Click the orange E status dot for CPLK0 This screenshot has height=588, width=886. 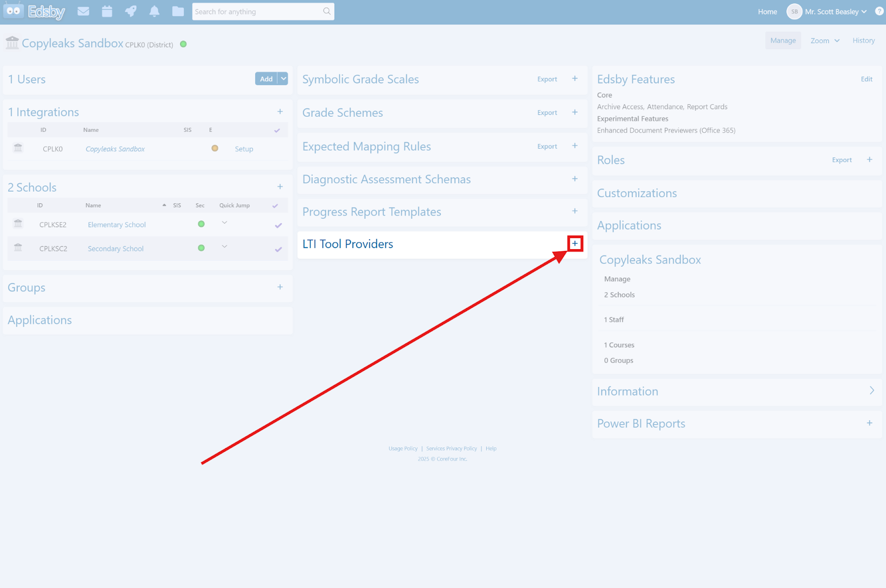[x=215, y=148]
